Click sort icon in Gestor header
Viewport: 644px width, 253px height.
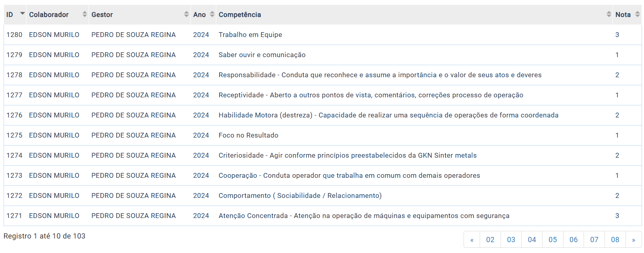pos(186,14)
